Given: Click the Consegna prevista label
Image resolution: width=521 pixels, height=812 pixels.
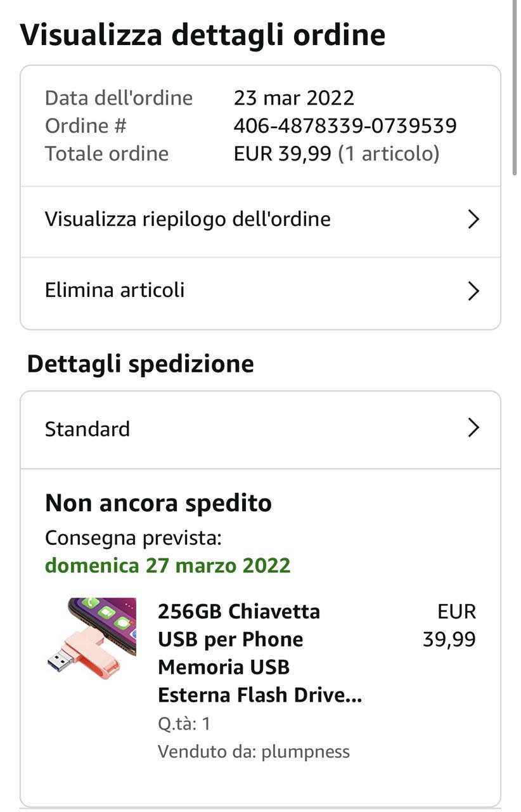Looking at the screenshot, I should pos(133,538).
